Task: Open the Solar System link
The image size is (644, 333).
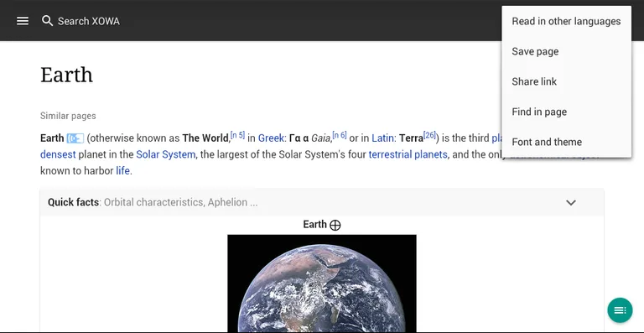Action: 165,154
